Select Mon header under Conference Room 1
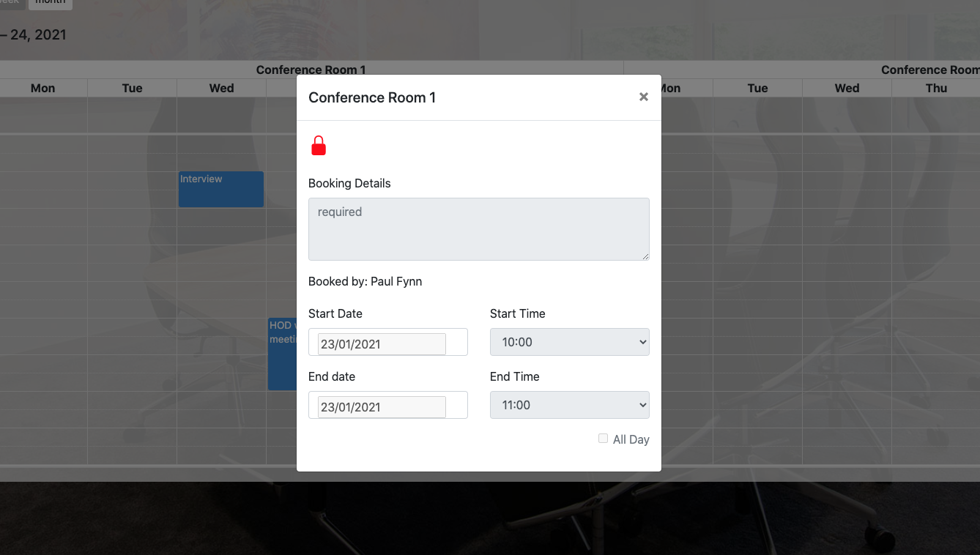This screenshot has width=980, height=555. (x=42, y=88)
